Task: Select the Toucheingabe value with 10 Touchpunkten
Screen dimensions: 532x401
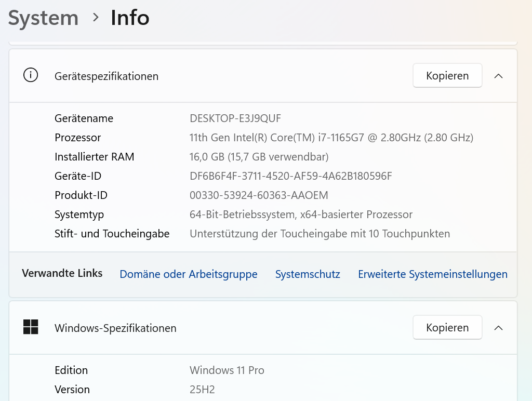Action: tap(320, 234)
